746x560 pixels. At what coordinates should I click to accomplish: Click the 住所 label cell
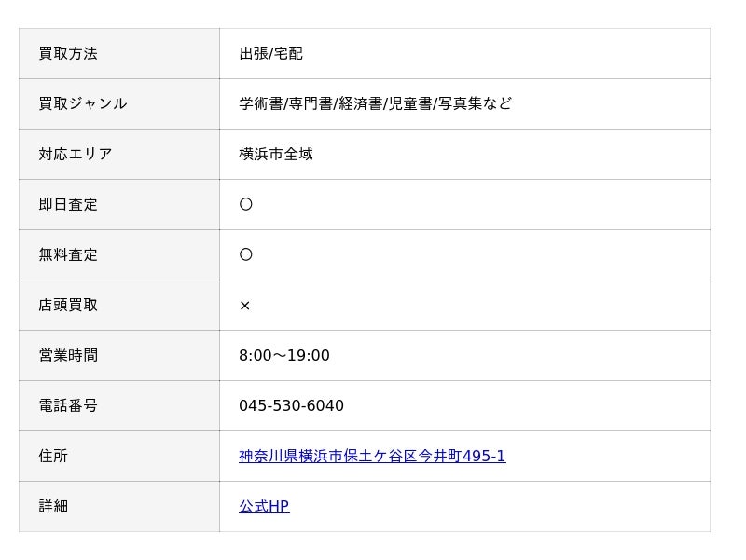(x=53, y=456)
